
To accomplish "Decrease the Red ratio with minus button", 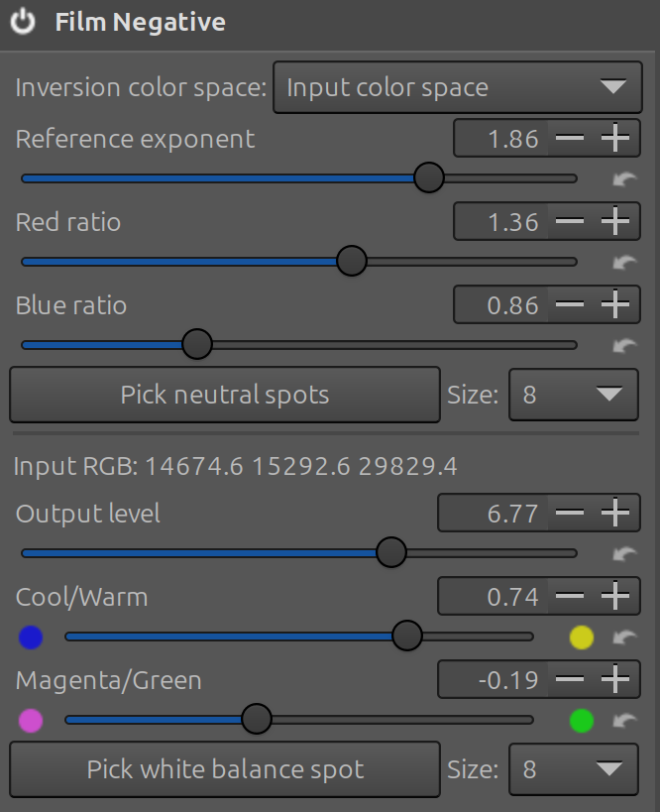I will [x=570, y=222].
